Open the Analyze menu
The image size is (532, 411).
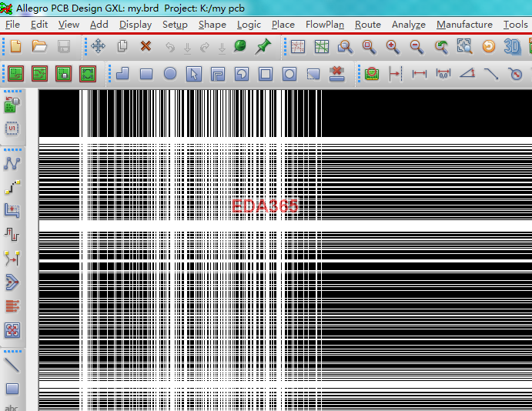coord(409,25)
